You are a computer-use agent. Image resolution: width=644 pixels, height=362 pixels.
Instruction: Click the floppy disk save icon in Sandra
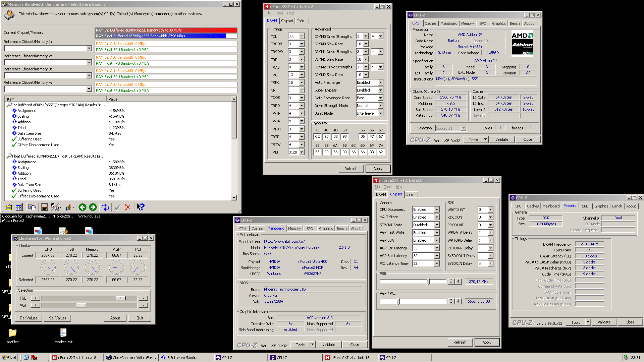pyautogui.click(x=44, y=207)
